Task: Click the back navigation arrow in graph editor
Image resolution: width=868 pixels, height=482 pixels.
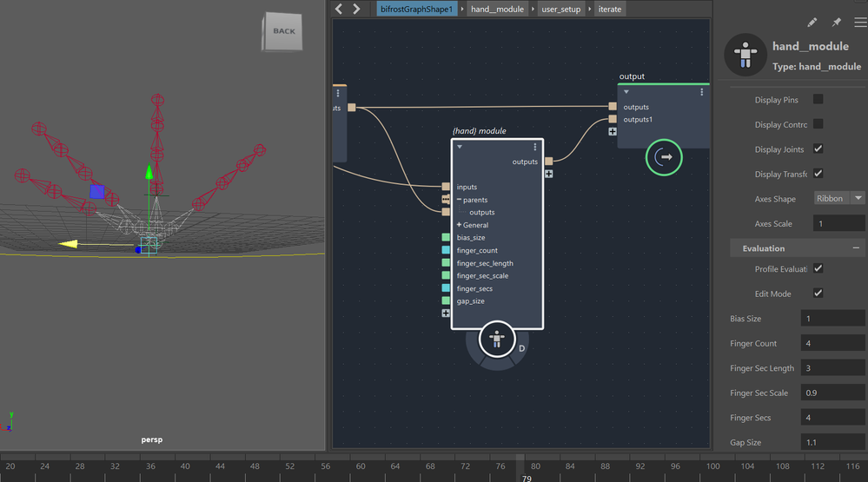Action: tap(339, 9)
